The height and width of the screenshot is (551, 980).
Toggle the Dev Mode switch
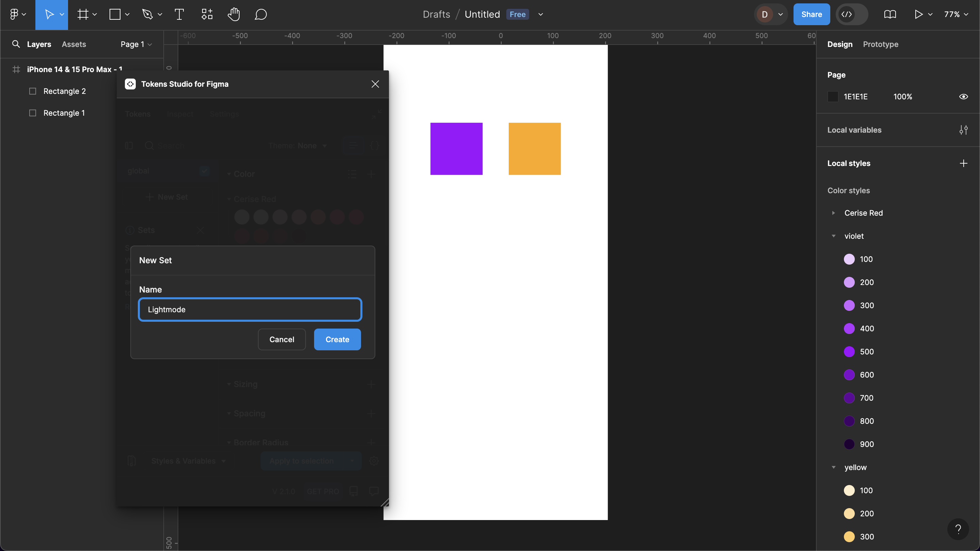tap(852, 14)
